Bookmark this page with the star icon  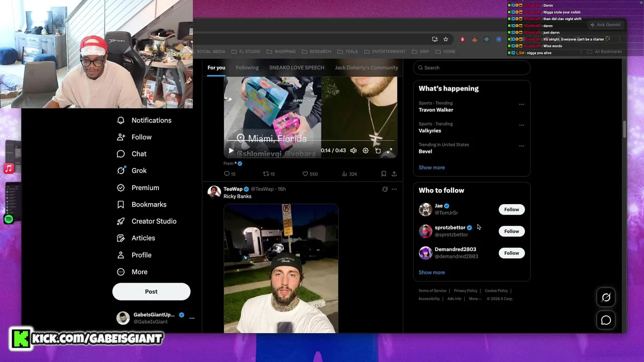(x=446, y=39)
